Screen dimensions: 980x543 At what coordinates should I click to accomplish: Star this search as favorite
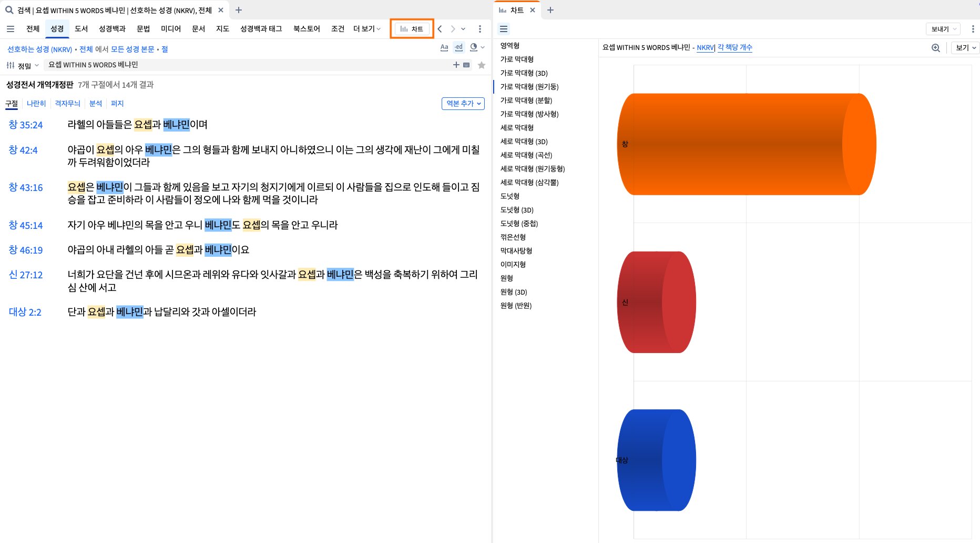(x=482, y=65)
